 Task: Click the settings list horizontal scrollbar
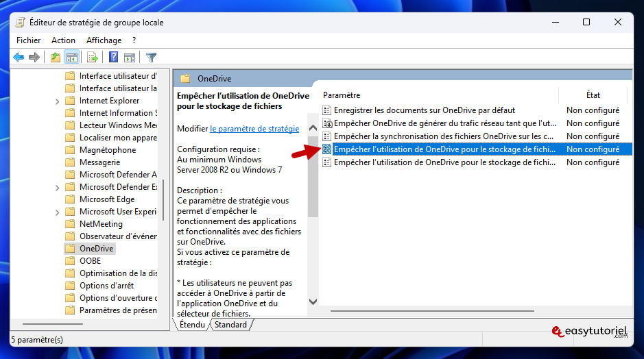coord(432,311)
